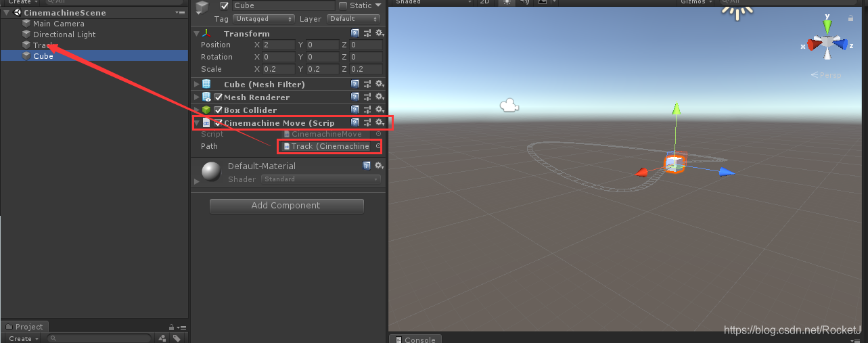Switch to the Console tab
The width and height of the screenshot is (868, 343).
415,339
